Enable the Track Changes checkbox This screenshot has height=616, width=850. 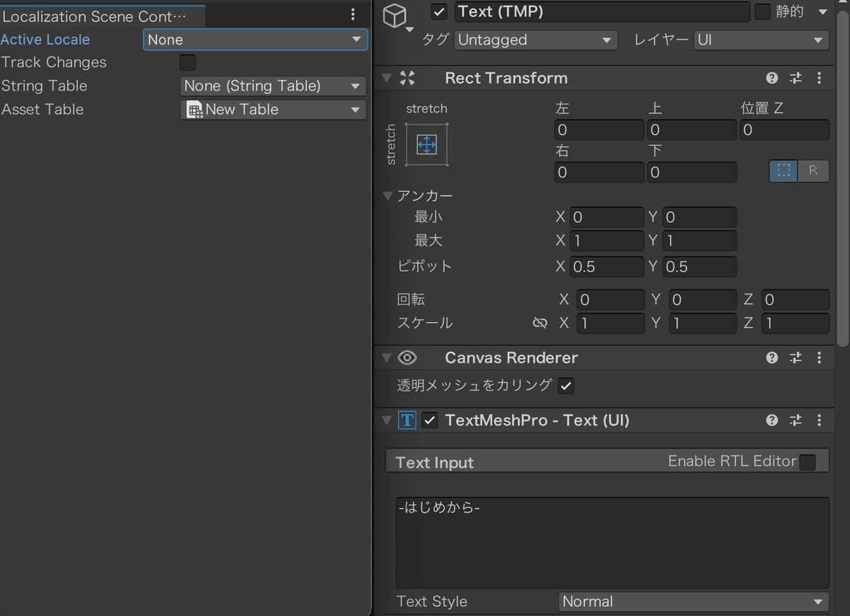(188, 62)
